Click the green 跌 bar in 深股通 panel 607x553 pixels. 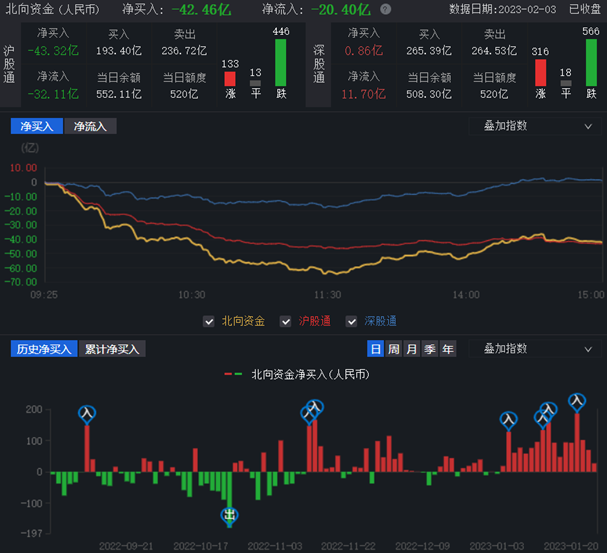point(591,62)
